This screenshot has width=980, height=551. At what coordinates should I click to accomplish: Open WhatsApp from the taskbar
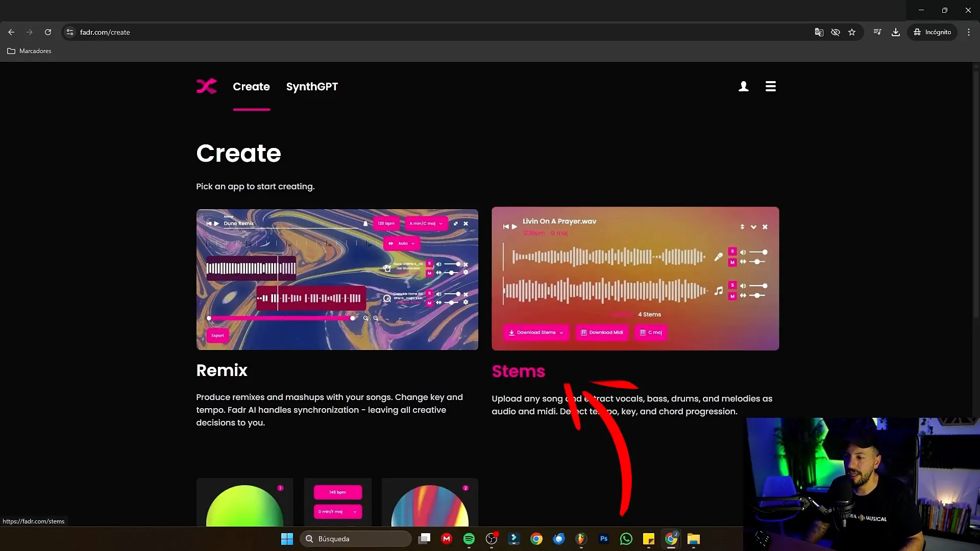click(626, 539)
